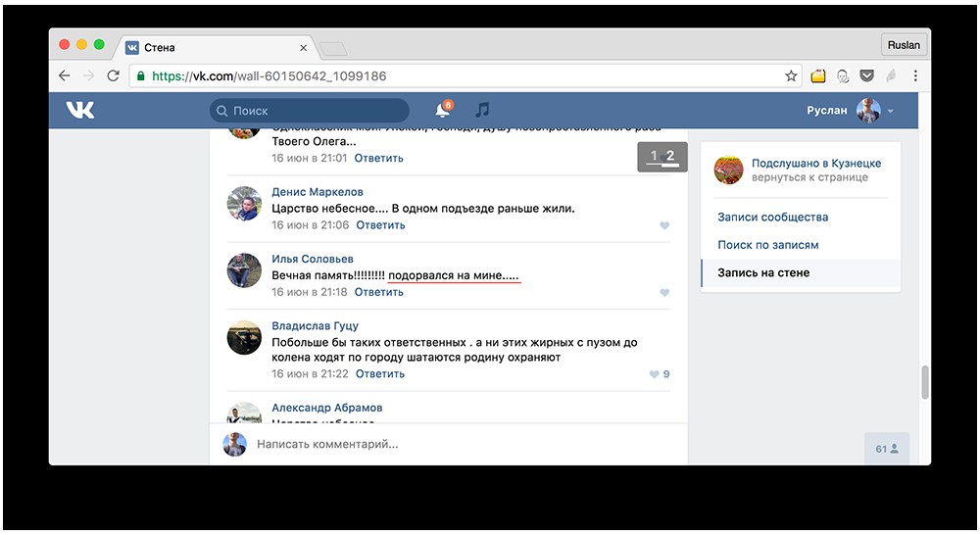The height and width of the screenshot is (535, 980).
Task: Select Запись на стене sidebar item
Action: (802, 272)
